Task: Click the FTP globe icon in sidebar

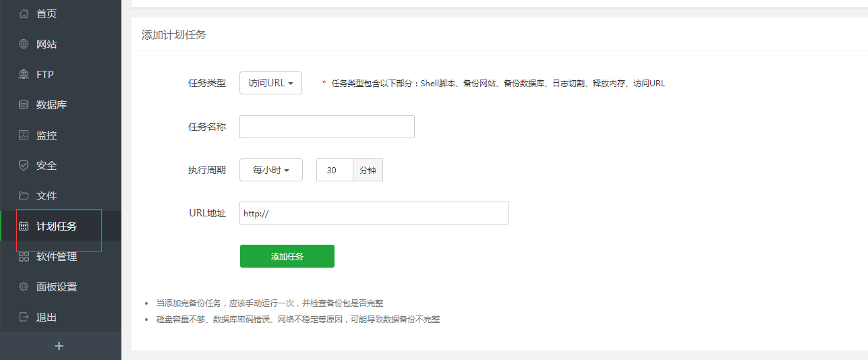Action: click(24, 74)
